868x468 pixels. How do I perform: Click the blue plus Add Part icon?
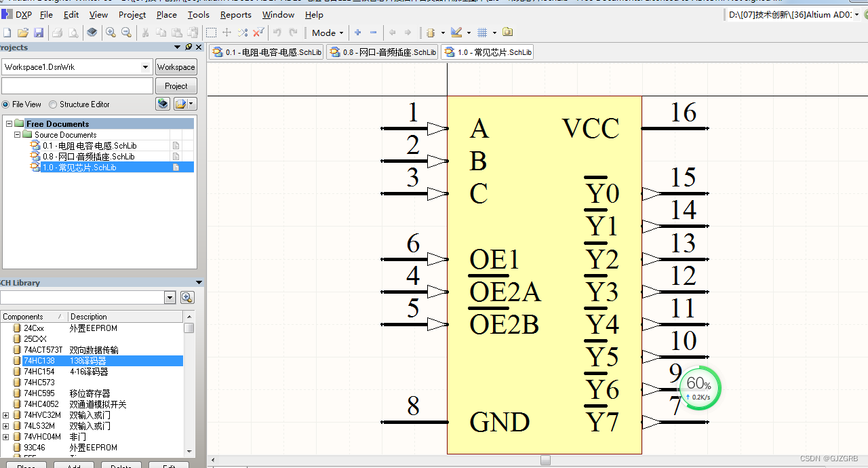(x=357, y=33)
